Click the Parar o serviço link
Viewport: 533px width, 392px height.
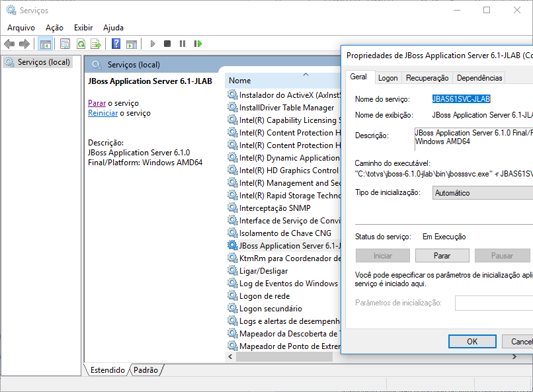click(x=97, y=103)
